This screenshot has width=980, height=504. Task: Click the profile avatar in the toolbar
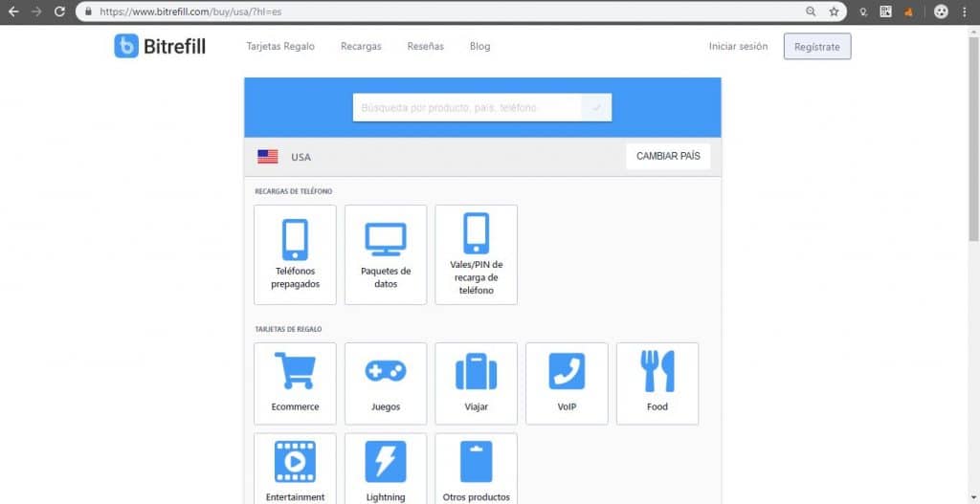pos(941,11)
